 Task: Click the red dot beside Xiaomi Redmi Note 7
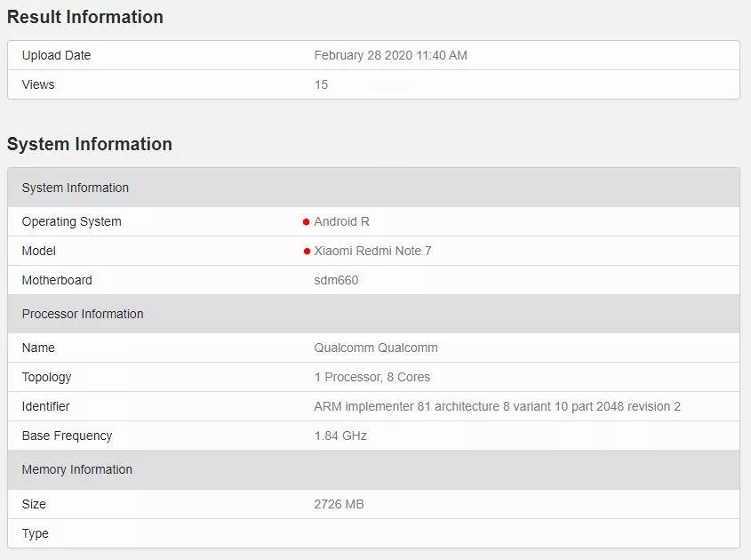[307, 251]
